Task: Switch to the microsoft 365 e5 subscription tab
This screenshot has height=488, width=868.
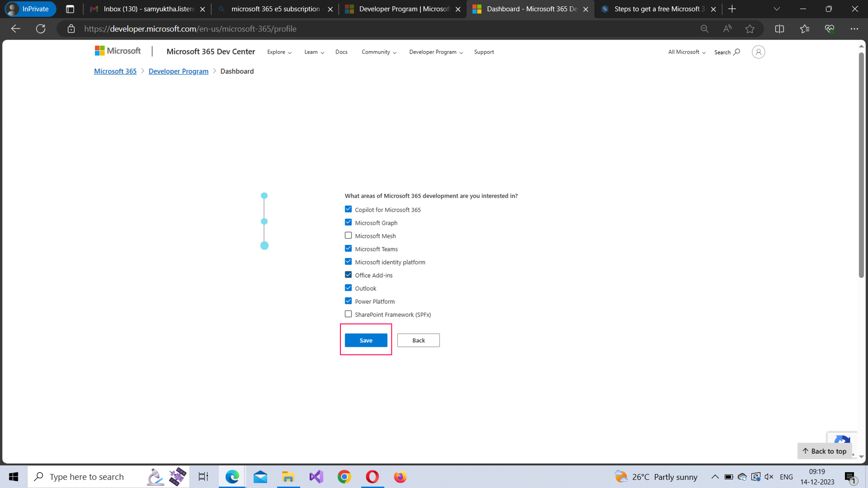Action: 275,9
